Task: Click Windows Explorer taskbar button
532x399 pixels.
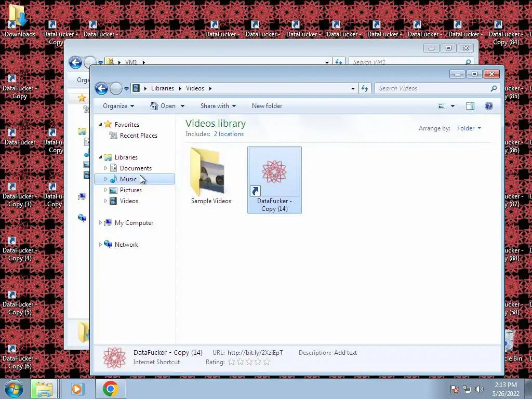Action: tap(44, 389)
